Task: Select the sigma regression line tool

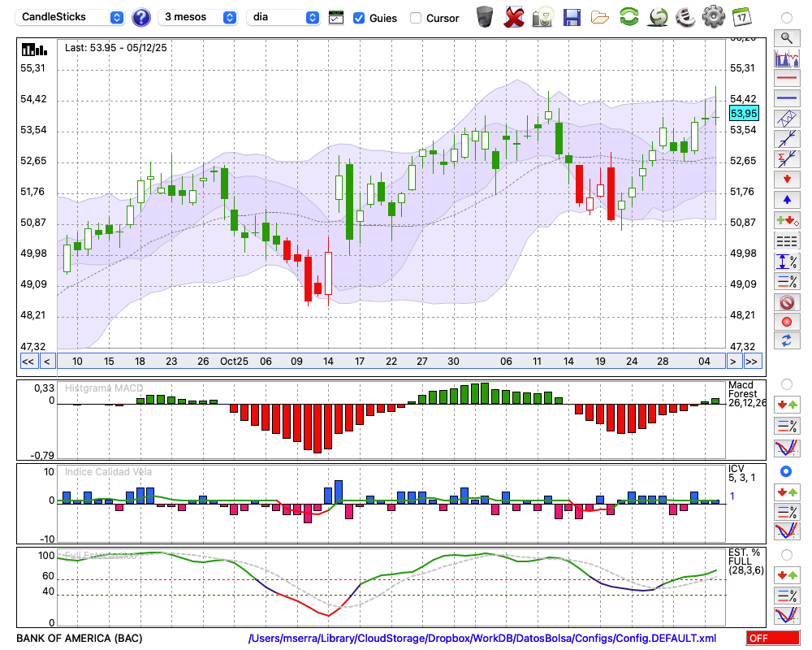Action: tap(787, 159)
